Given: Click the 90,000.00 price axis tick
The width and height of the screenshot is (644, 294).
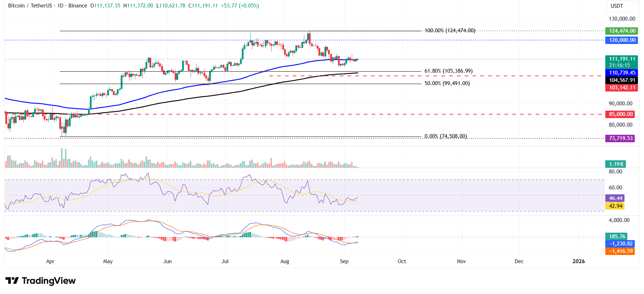Looking at the screenshot, I should [621, 104].
